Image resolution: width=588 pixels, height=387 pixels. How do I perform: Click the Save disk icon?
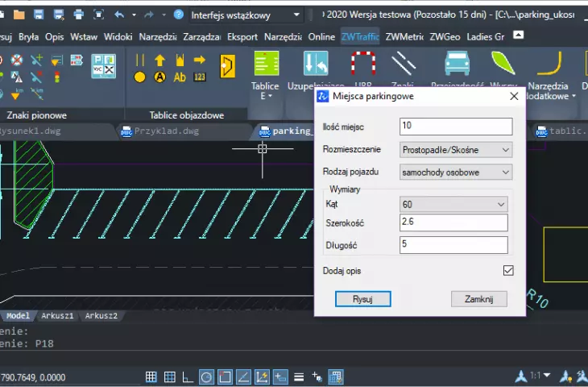click(39, 15)
